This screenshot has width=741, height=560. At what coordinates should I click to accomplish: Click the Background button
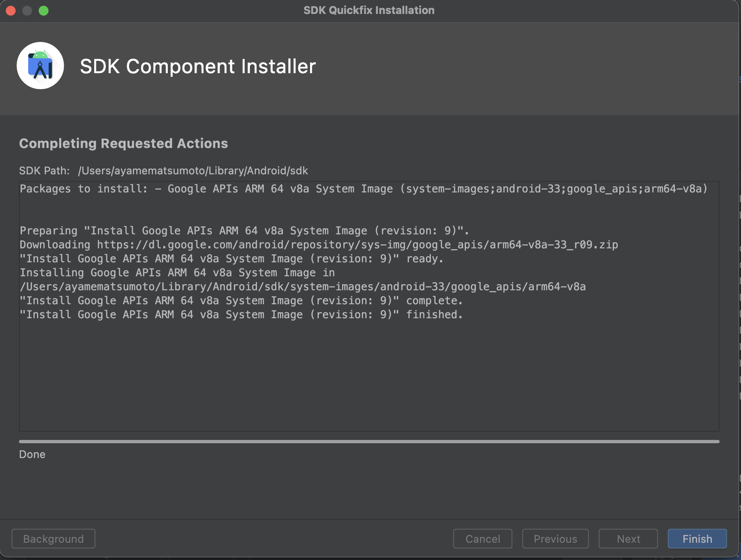pyautogui.click(x=53, y=539)
